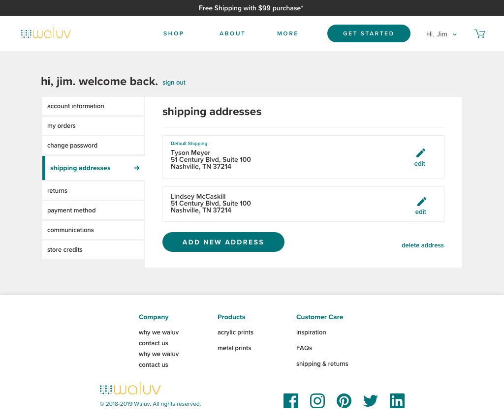Open the LinkedIn social icon
504x420 pixels.
(397, 401)
